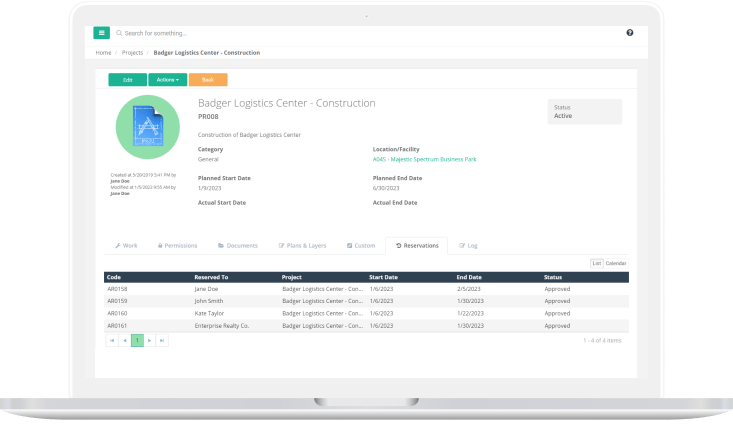Go to Projects breadcrumb
Viewport: 733px width, 438px height.
point(132,53)
